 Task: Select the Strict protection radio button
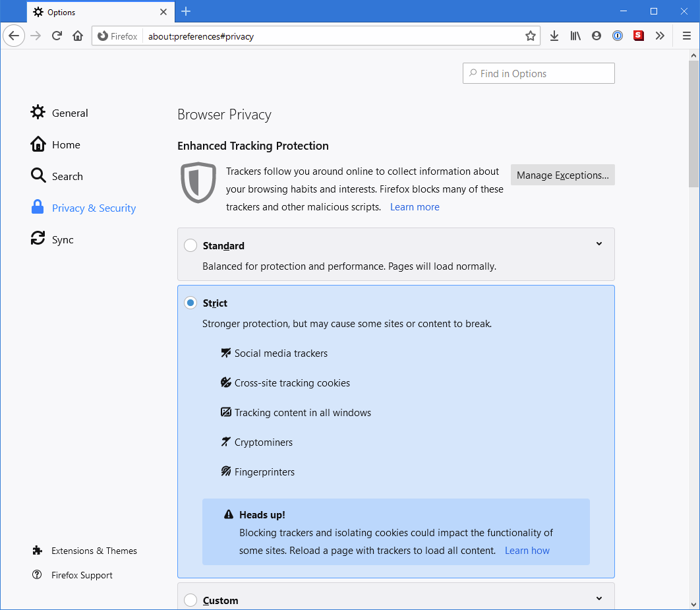click(x=190, y=303)
